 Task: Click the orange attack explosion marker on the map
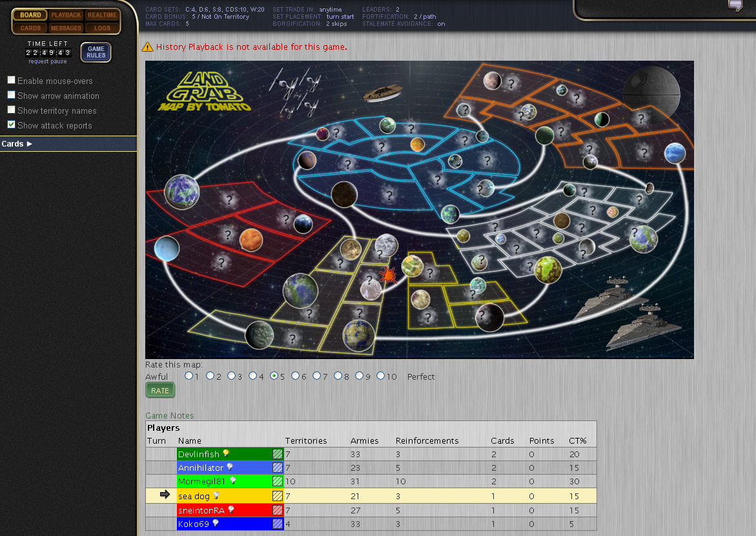387,275
